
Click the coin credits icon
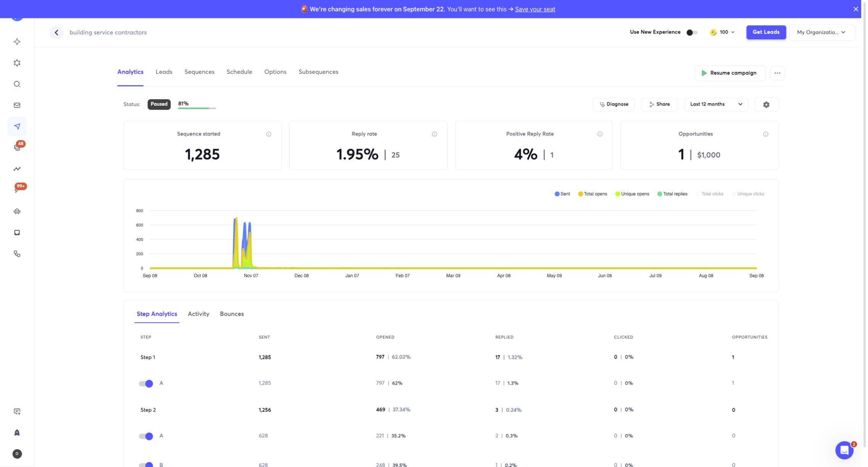pyautogui.click(x=713, y=32)
